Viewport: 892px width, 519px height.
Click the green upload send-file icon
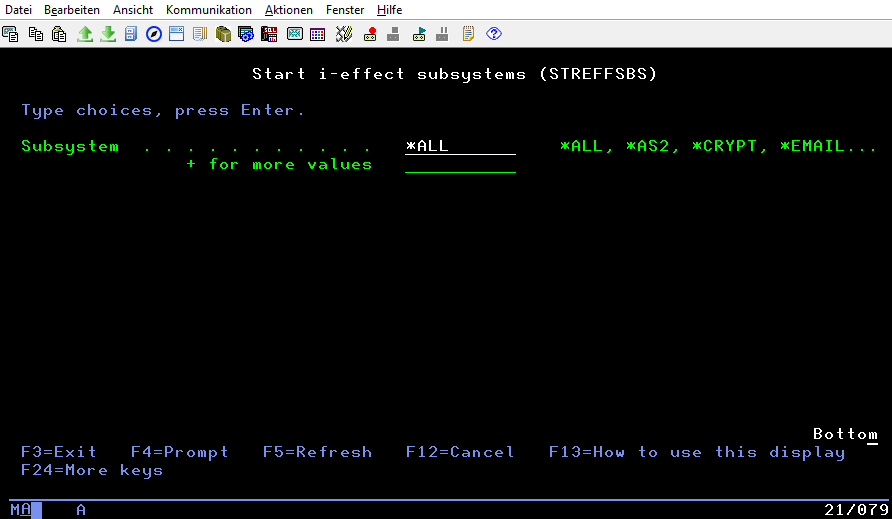pos(85,34)
